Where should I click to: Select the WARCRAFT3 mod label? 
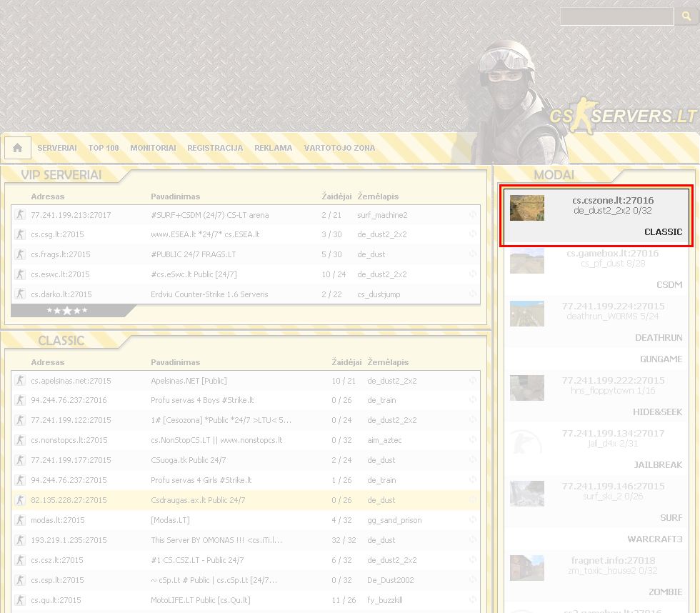click(655, 539)
